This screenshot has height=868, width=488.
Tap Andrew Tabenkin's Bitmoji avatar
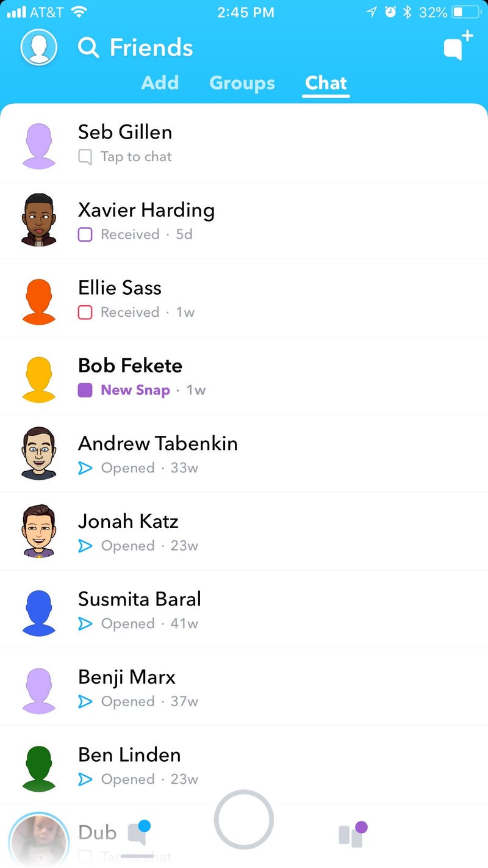point(39,454)
